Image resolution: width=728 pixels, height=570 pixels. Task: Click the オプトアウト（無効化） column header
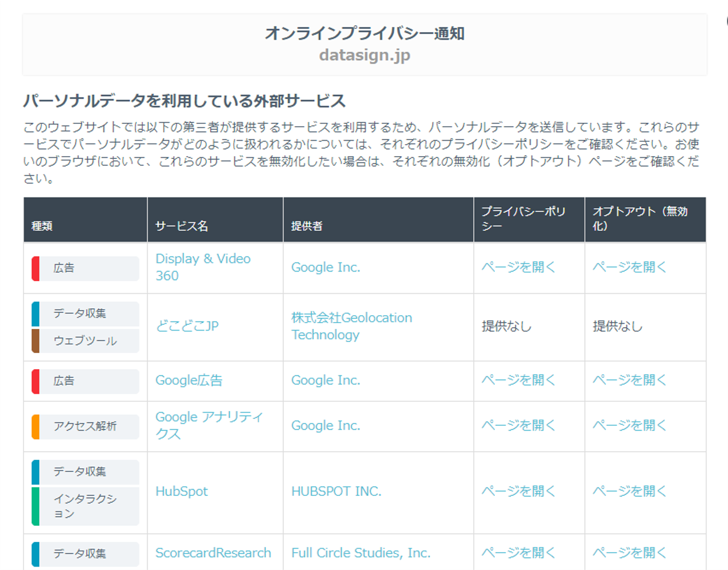(640, 219)
